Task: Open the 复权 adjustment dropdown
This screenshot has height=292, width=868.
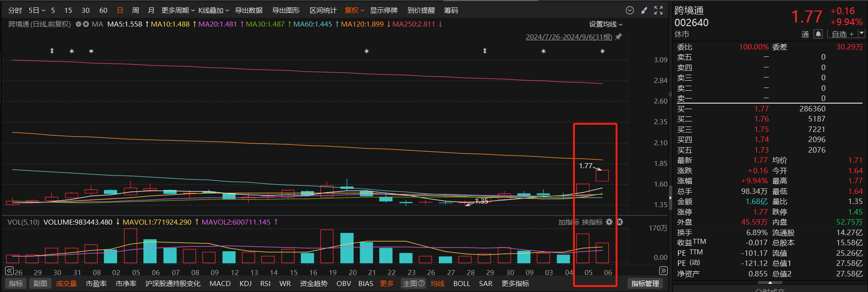Action: (354, 11)
